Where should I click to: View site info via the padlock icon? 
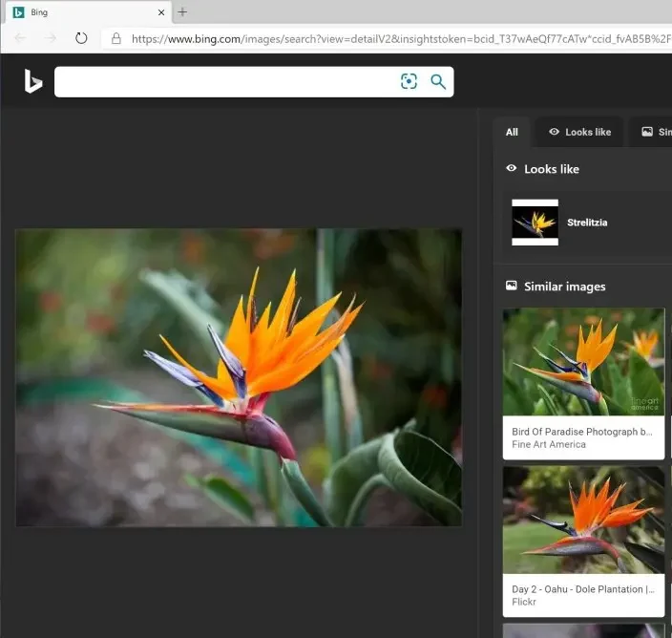116,39
